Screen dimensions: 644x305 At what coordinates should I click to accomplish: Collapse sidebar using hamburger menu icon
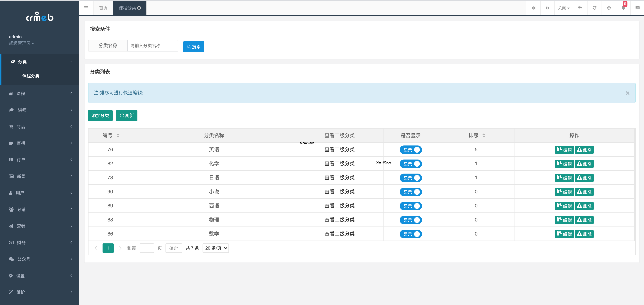(86, 8)
